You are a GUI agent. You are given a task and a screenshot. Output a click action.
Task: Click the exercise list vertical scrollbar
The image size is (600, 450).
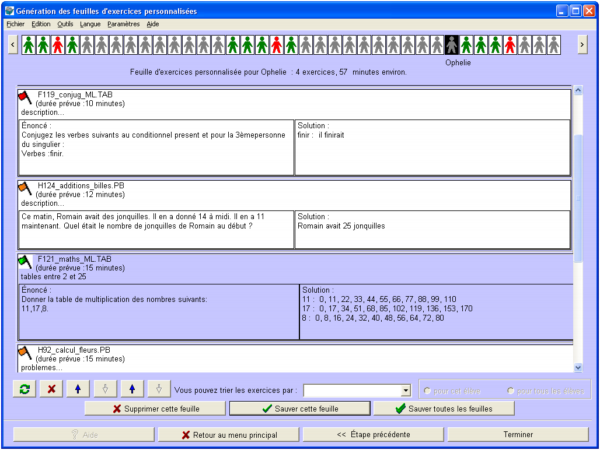click(576, 200)
